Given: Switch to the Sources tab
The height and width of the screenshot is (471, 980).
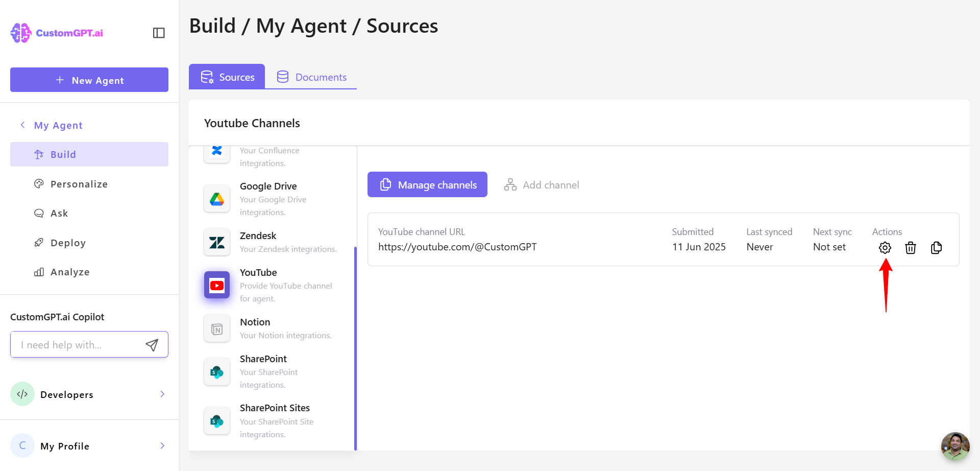Looking at the screenshot, I should 227,77.
